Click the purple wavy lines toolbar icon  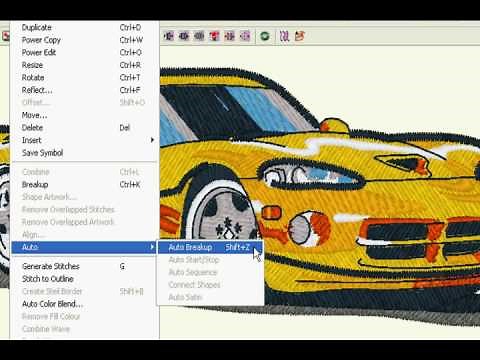coord(284,36)
